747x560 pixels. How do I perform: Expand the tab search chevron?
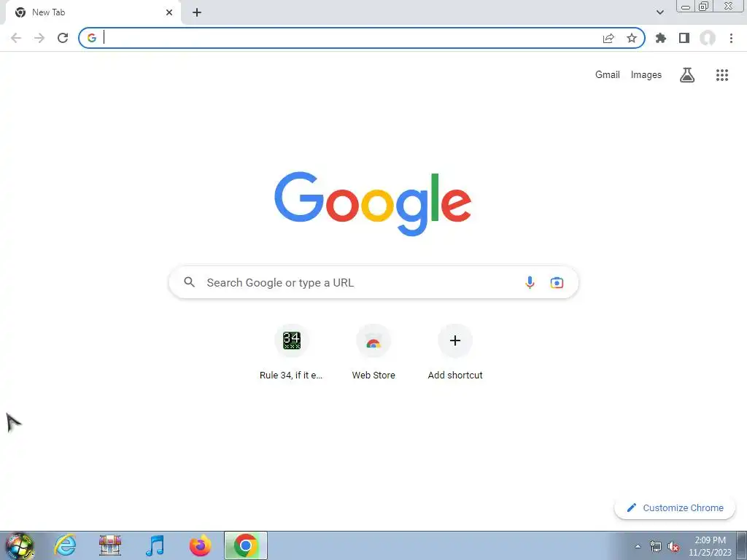[659, 12]
